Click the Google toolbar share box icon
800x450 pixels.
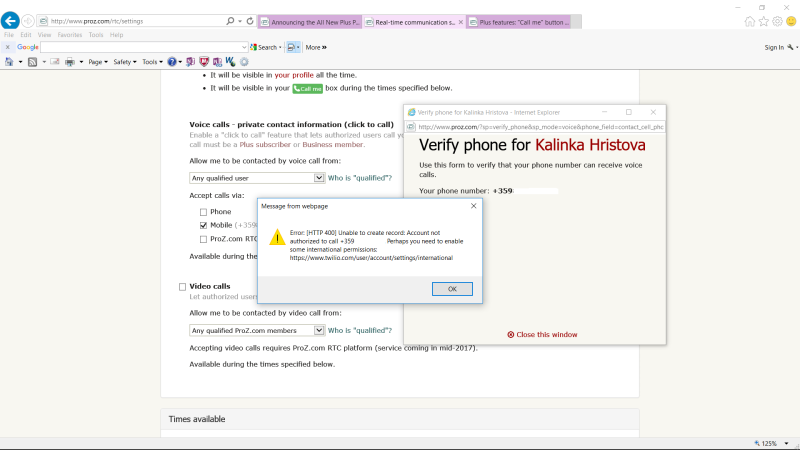[x=291, y=47]
